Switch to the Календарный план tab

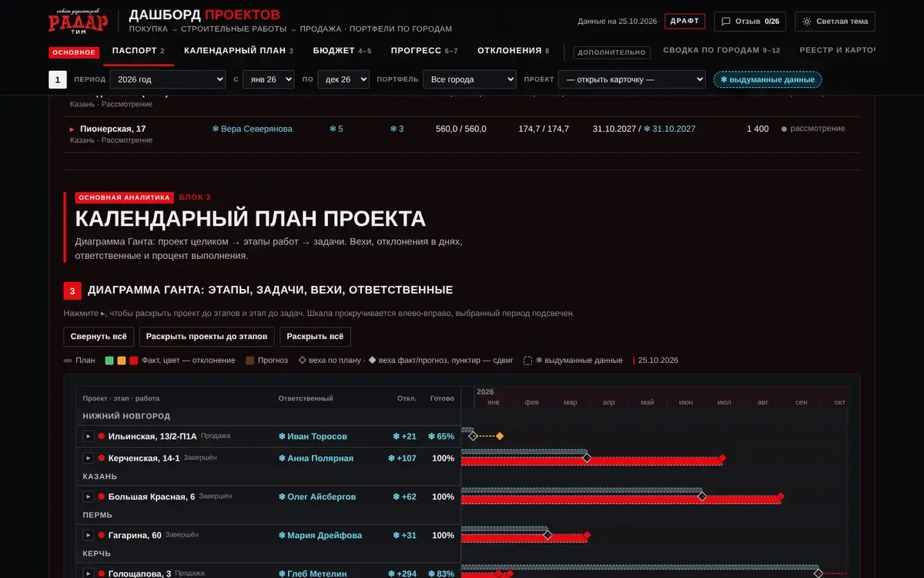(x=239, y=51)
